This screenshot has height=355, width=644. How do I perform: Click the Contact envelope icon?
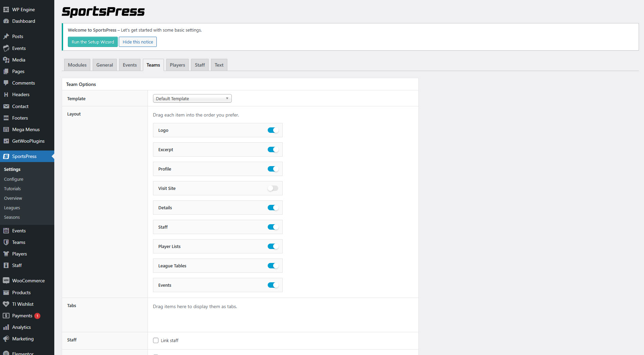[x=6, y=106]
